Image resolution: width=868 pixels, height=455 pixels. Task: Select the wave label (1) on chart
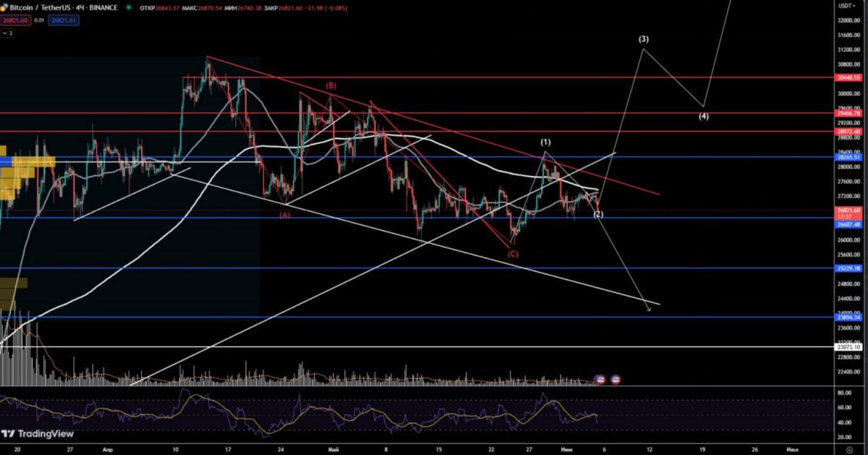[546, 143]
